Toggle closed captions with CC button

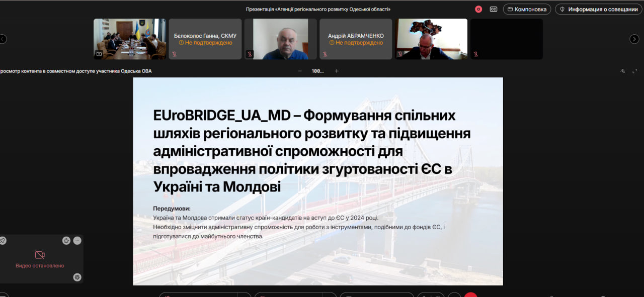pos(494,9)
